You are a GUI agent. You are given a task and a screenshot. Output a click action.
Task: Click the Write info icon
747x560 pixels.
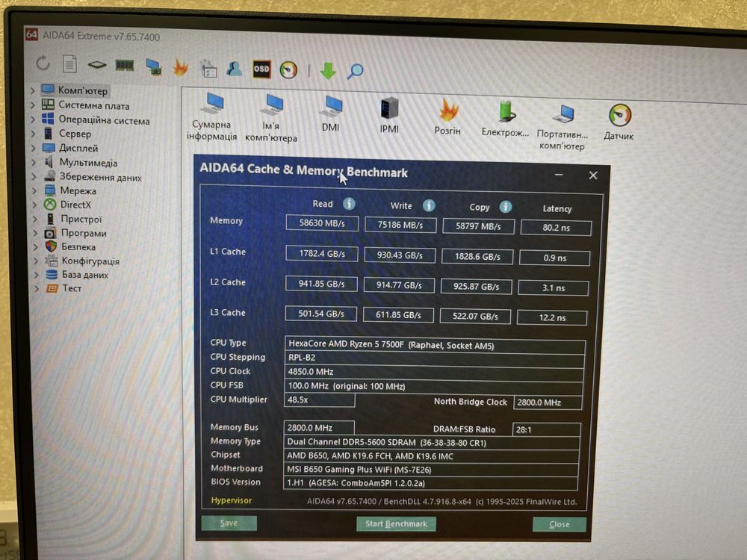click(x=429, y=205)
